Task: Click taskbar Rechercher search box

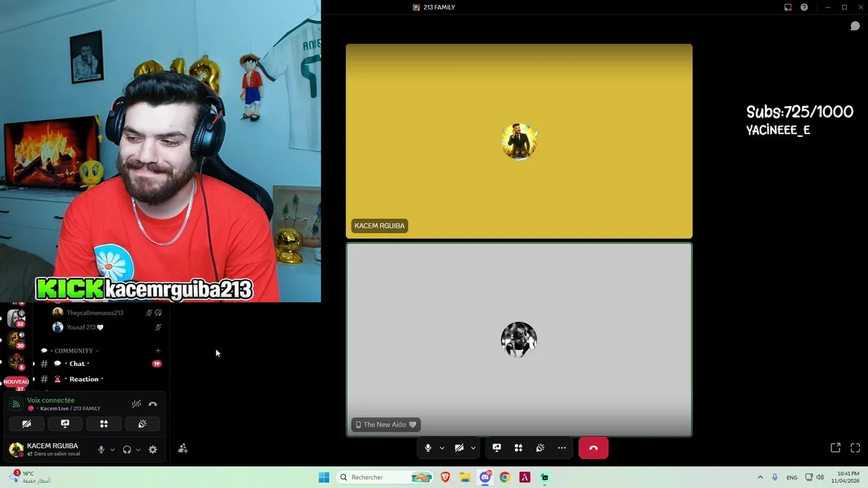Action: click(x=385, y=477)
